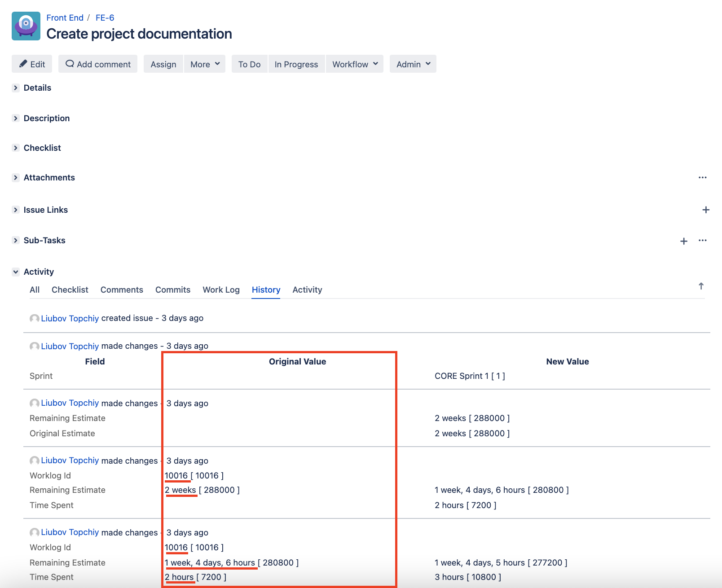Click the Edit pencil button
This screenshot has width=722, height=588.
tap(32, 64)
